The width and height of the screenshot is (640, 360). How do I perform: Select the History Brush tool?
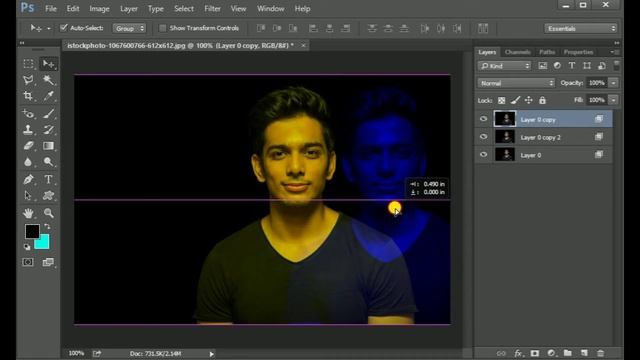48,130
